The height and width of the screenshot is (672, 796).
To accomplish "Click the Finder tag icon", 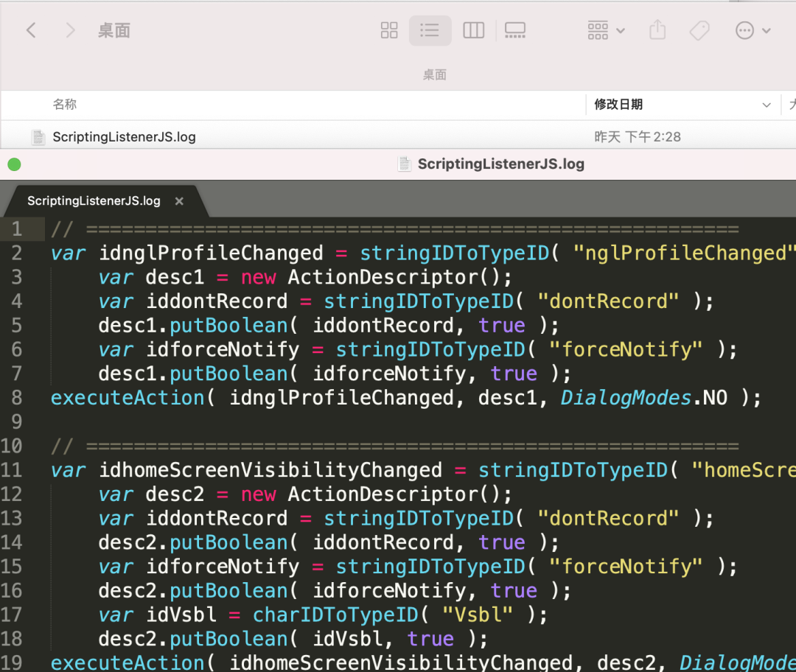I will [x=699, y=30].
